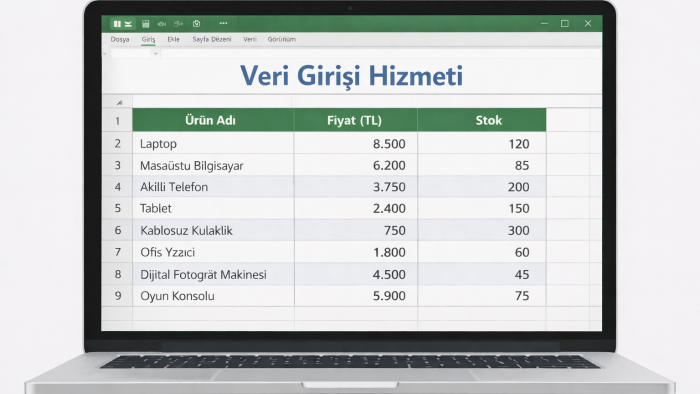Expand the name box dropdown arrow

pos(155,54)
